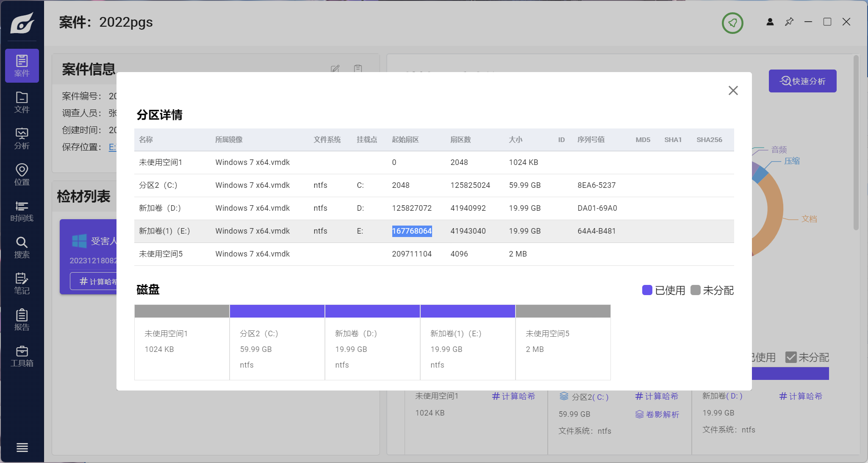Click the 新加卷(1) (E:) disk block

coord(468,342)
